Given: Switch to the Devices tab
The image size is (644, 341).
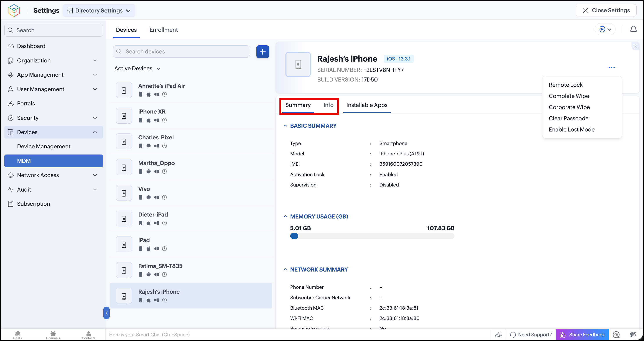Looking at the screenshot, I should tap(126, 30).
